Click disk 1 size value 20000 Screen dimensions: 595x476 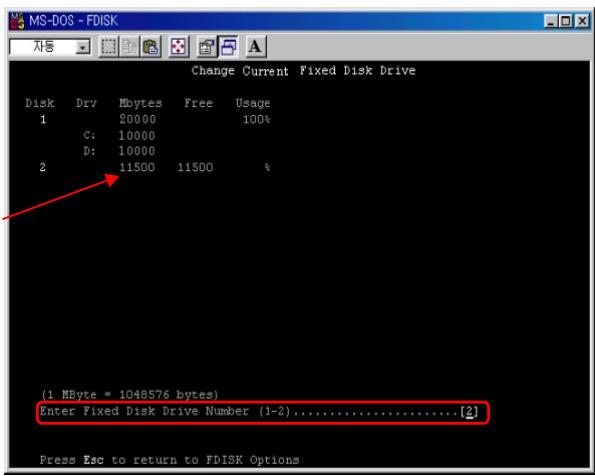(137, 119)
